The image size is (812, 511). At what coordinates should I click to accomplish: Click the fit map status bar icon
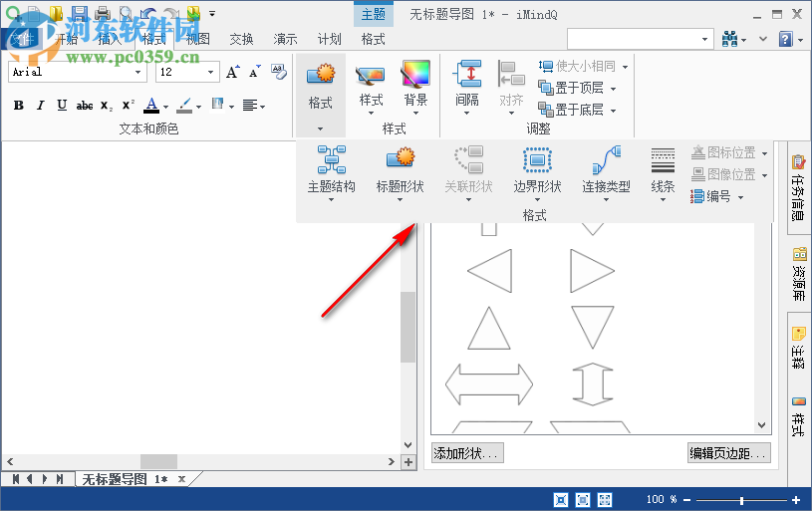tap(560, 500)
